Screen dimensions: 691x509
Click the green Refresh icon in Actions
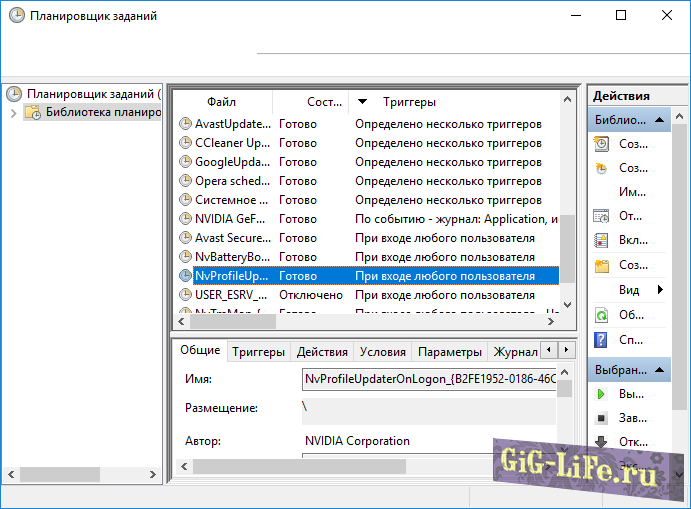click(601, 314)
